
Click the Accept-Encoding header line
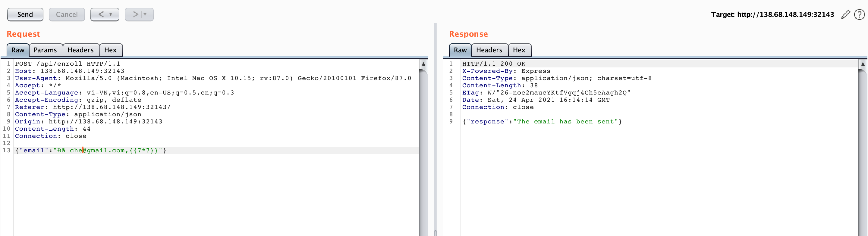[x=78, y=100]
